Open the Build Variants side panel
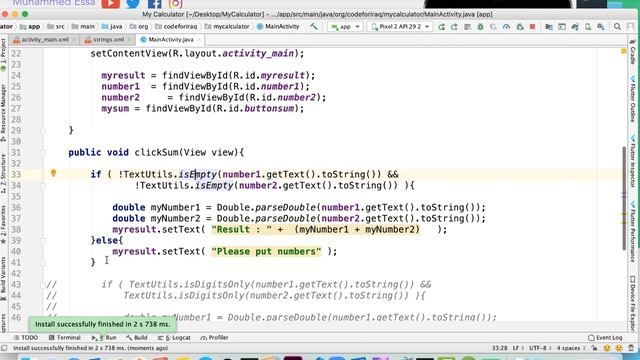This screenshot has width=640, height=360. pos(4,278)
